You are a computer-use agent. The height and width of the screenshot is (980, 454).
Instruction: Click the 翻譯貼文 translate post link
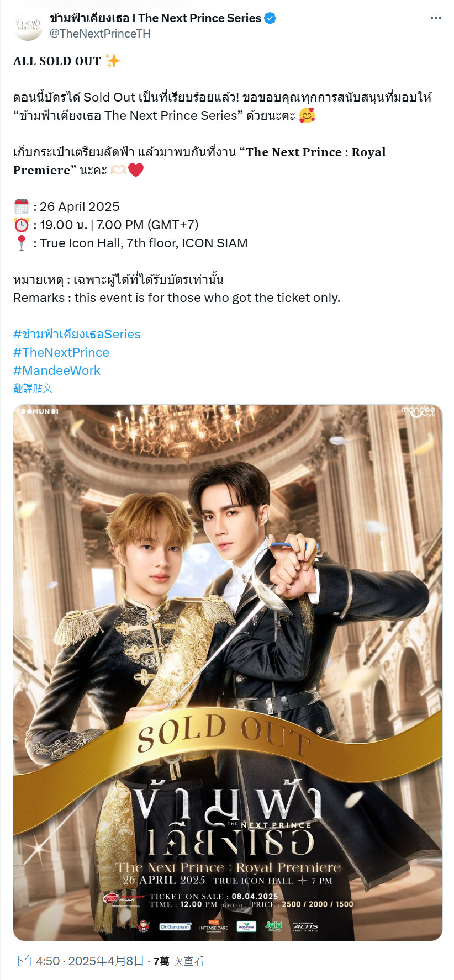pyautogui.click(x=33, y=388)
